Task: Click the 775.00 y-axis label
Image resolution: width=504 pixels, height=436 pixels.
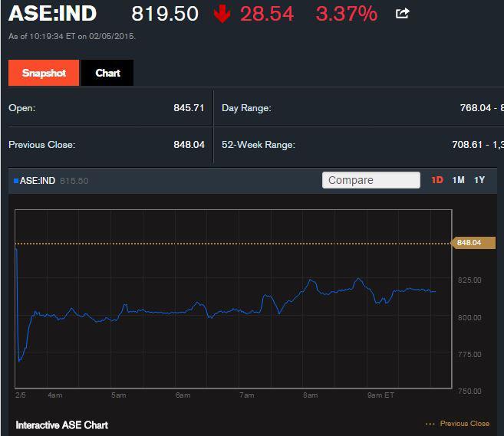Action: pyautogui.click(x=469, y=355)
